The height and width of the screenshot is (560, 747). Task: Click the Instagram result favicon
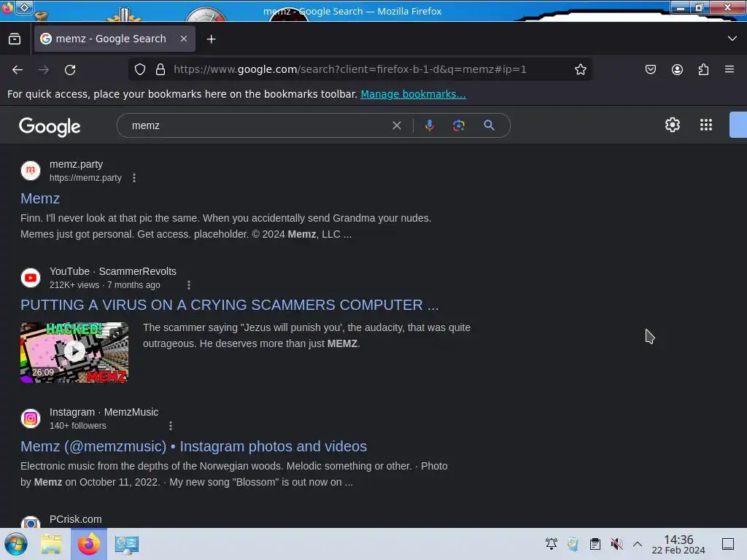[x=31, y=418]
